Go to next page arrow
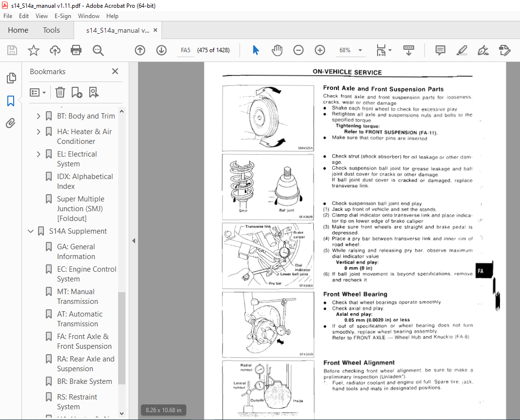 point(161,50)
